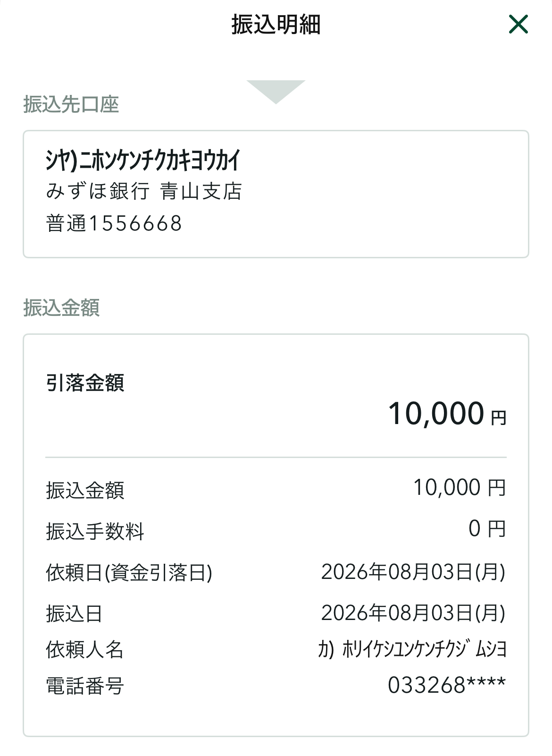Click recipient name シヤ)ニホンケンチクカキヨウカイ

[143, 160]
